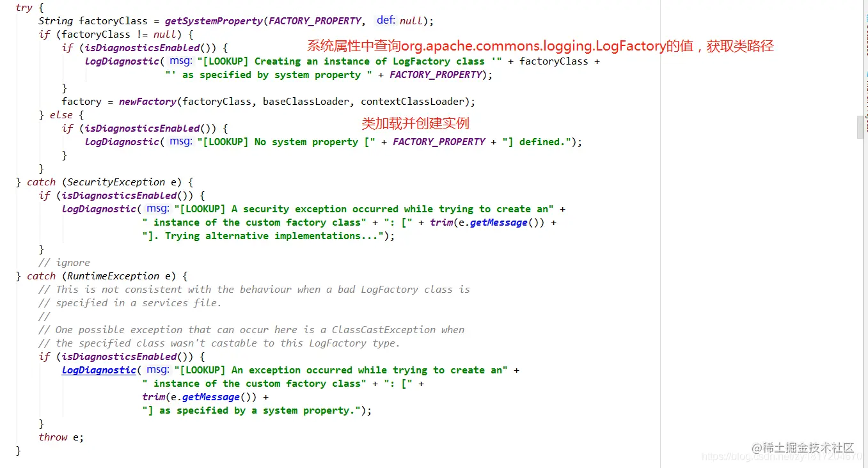Viewport: 868px width, 468px height.
Task: Click RuntimeException in the catch clause
Action: coord(113,276)
